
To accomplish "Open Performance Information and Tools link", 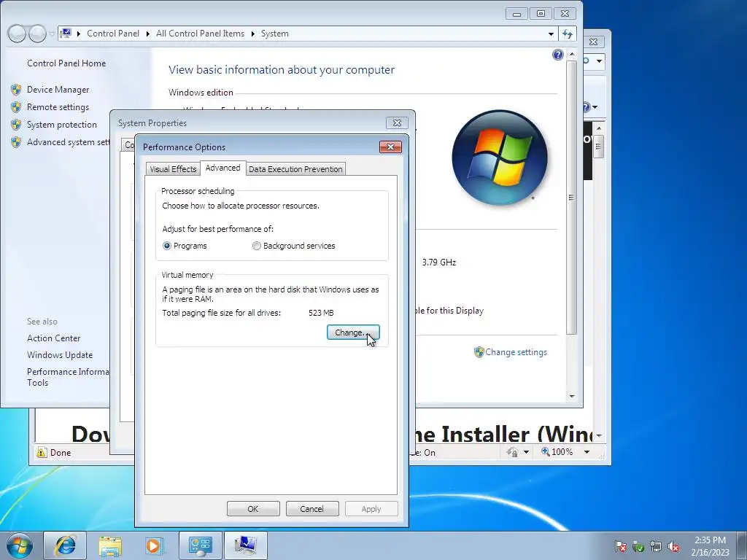I will (68, 377).
